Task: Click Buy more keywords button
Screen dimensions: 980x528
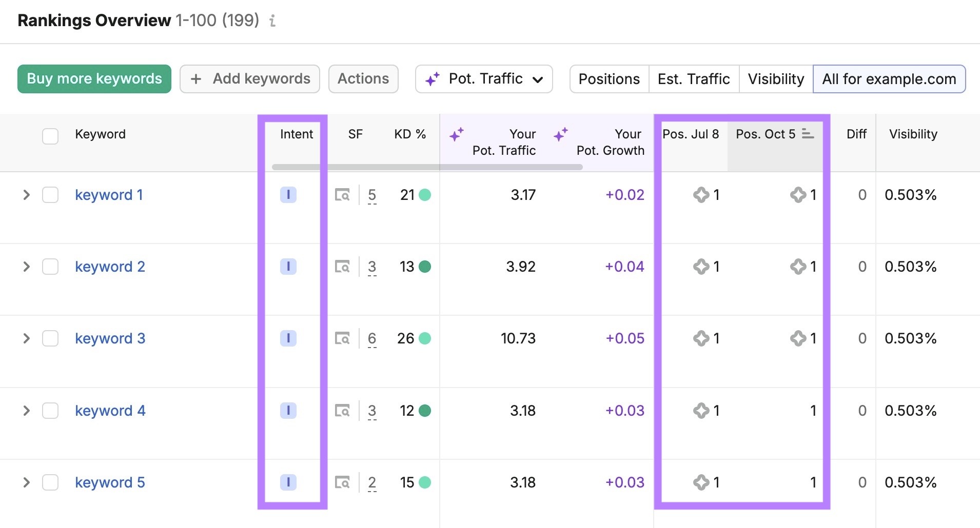Action: pyautogui.click(x=94, y=79)
